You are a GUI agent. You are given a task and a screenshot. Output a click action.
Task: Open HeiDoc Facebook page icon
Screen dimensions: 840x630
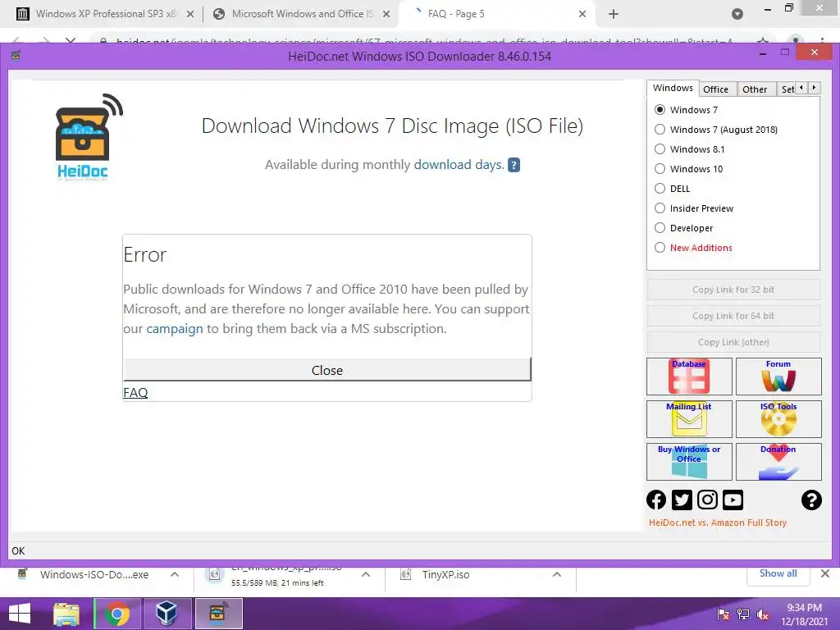656,500
